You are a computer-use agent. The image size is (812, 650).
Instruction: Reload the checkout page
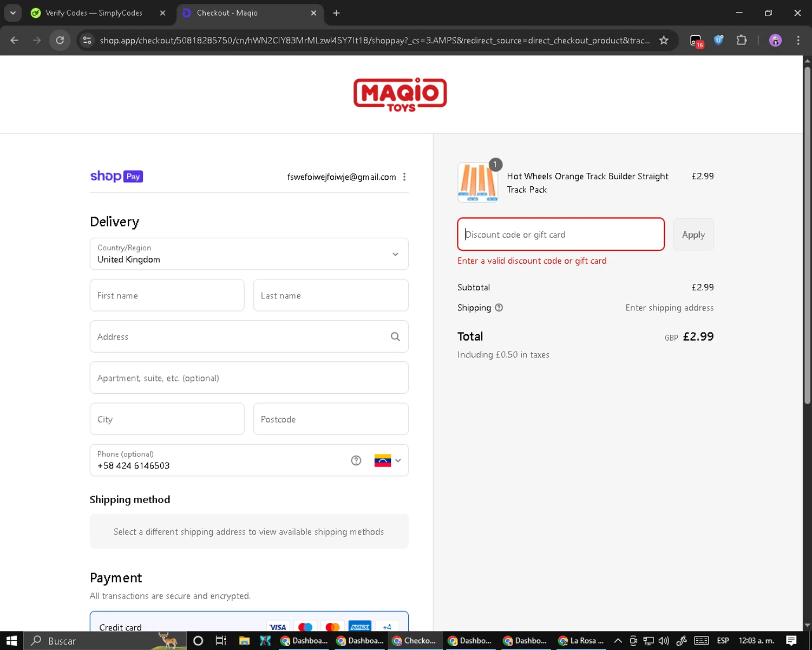(x=60, y=41)
